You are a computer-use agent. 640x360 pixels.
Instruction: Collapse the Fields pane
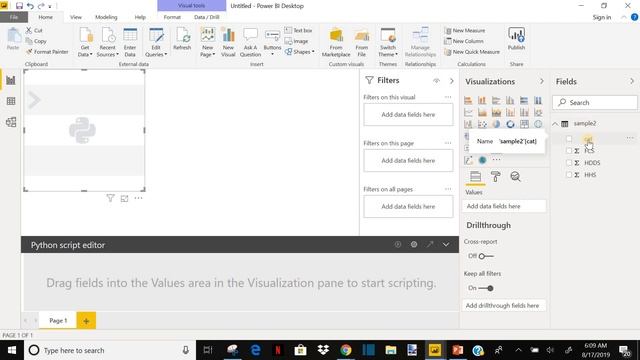(632, 81)
